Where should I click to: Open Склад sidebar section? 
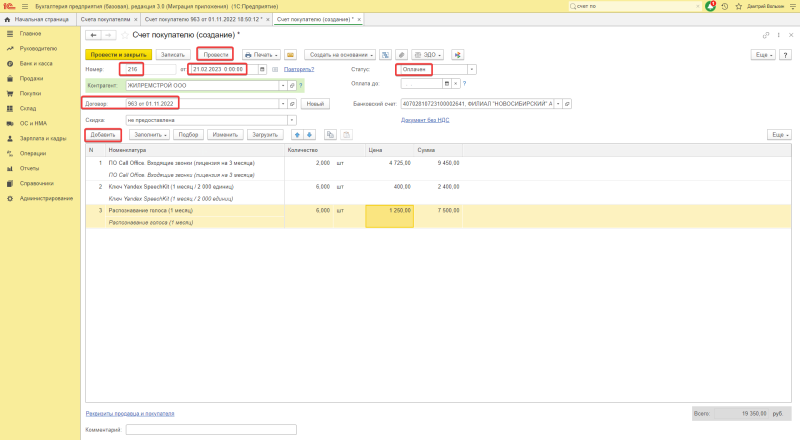[x=28, y=108]
